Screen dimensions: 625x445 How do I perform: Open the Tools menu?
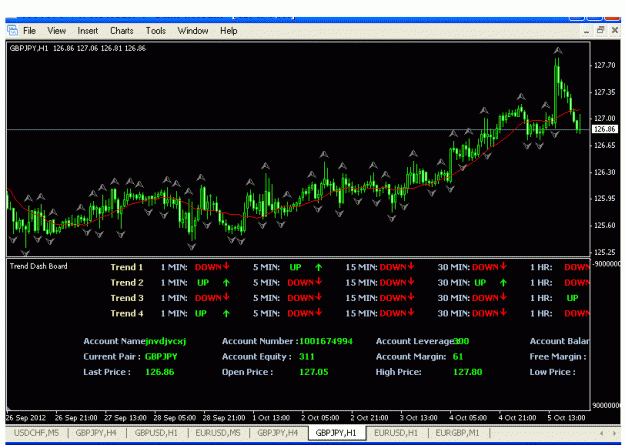(155, 31)
